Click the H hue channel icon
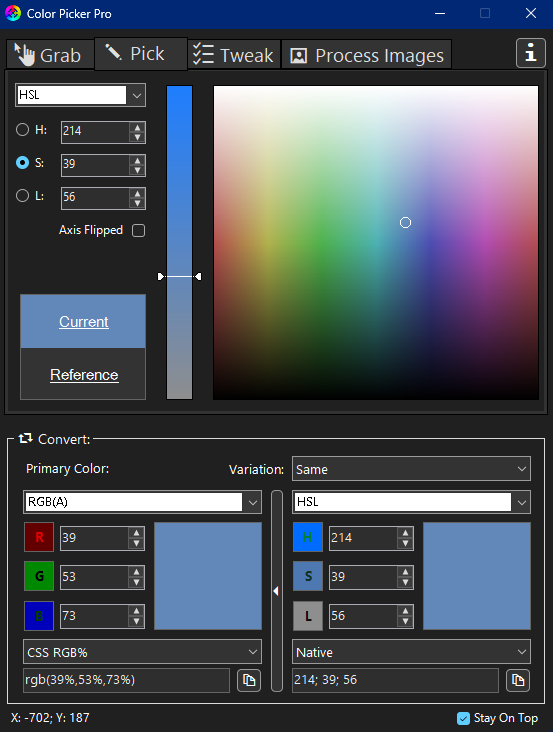 pos(308,537)
